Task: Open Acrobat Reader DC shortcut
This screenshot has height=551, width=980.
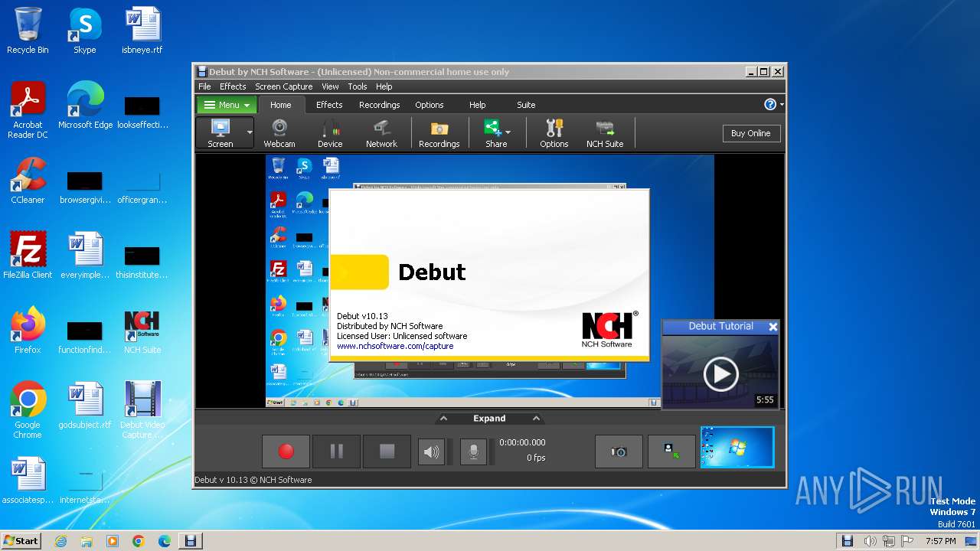Action: (28, 110)
